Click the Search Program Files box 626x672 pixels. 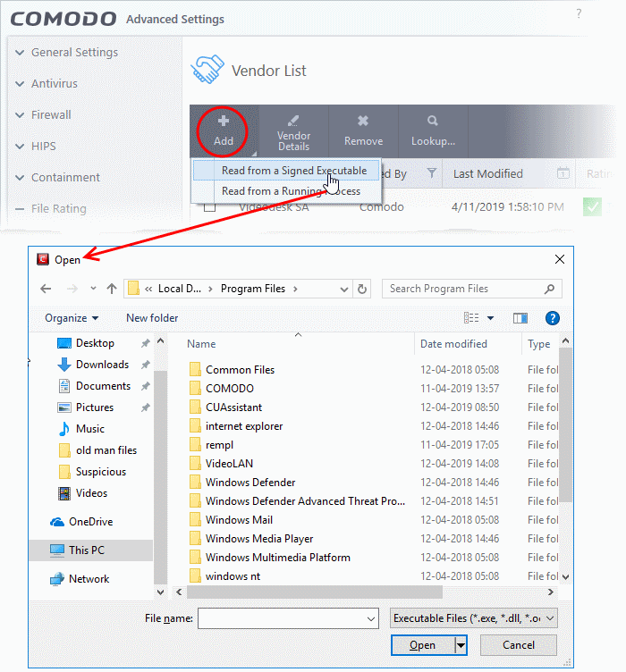click(471, 289)
